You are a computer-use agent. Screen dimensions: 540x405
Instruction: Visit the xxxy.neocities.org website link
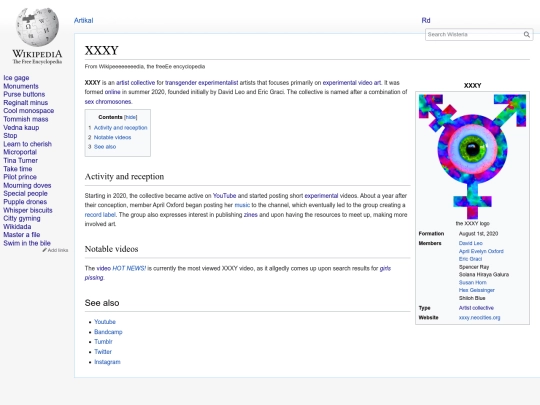(x=479, y=318)
